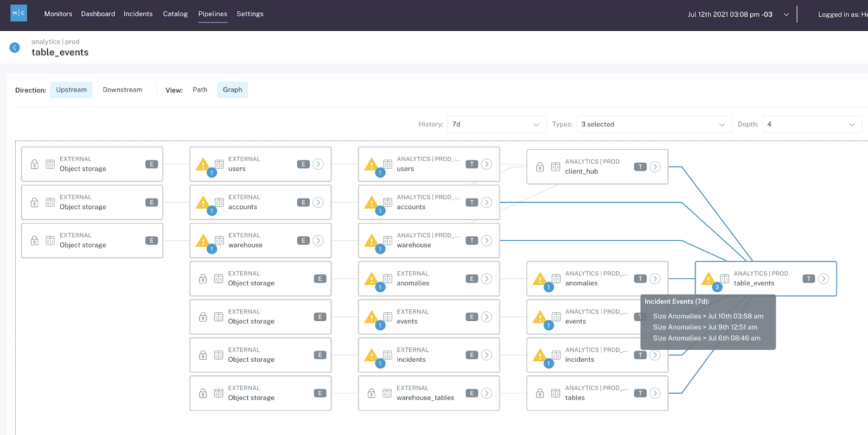This screenshot has height=435, width=868.
Task: Open the Monitors page link
Action: pyautogui.click(x=58, y=14)
